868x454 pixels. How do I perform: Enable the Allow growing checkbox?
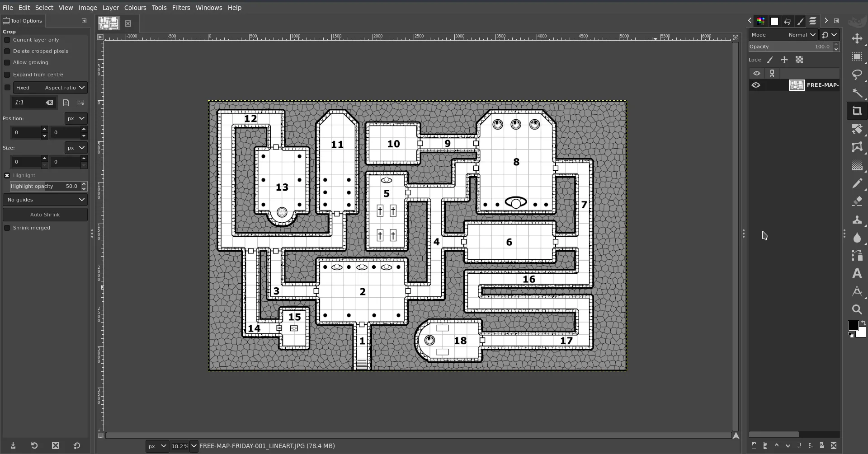(x=7, y=62)
